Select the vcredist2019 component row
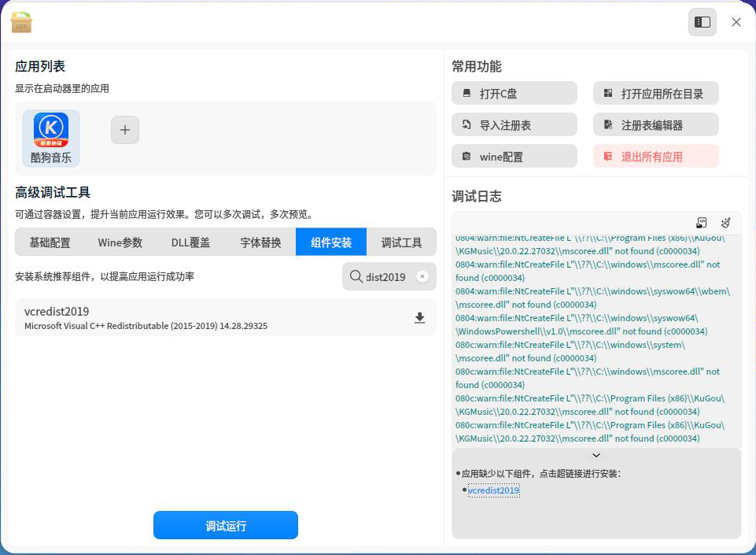The width and height of the screenshot is (756, 555). [x=226, y=317]
